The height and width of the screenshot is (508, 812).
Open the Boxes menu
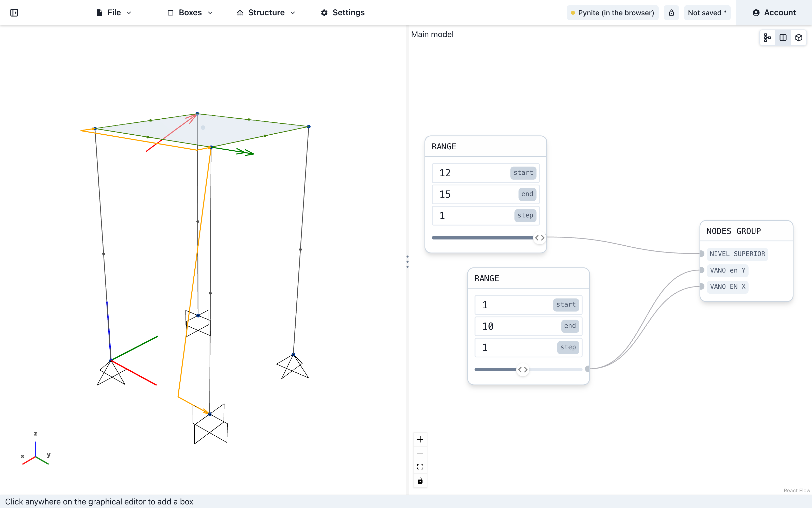(x=190, y=13)
